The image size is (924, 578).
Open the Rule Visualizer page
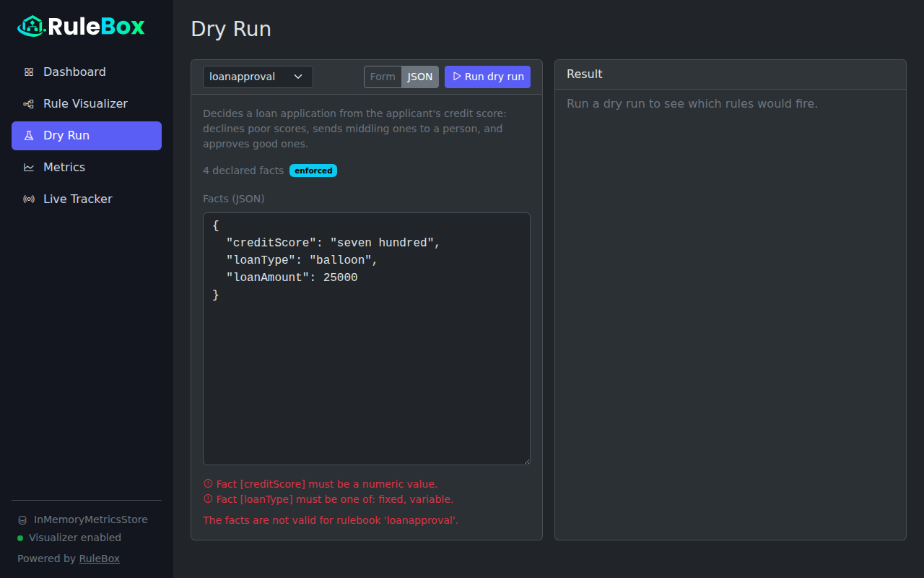[x=87, y=104]
